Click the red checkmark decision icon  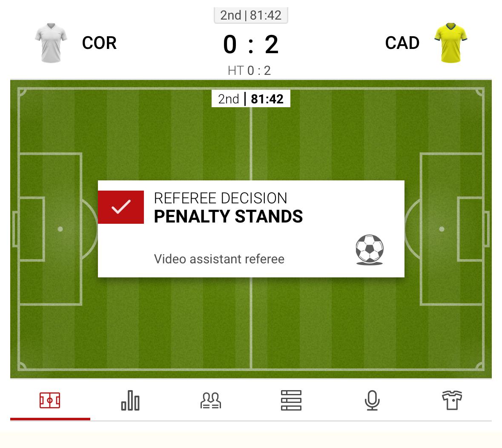pos(121,207)
